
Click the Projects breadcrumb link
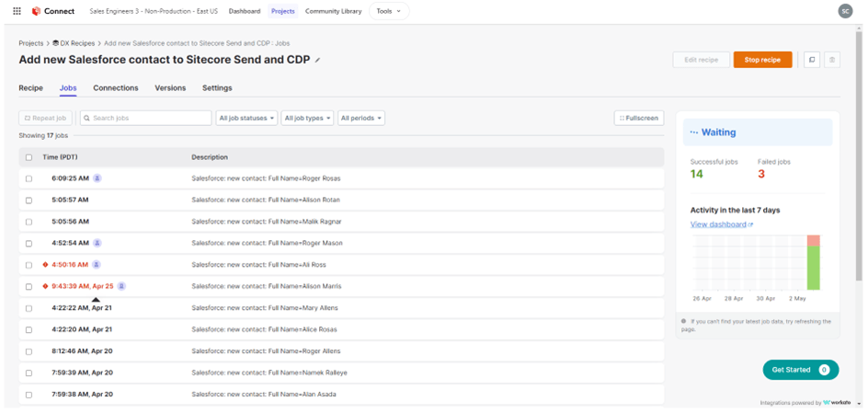[31, 43]
